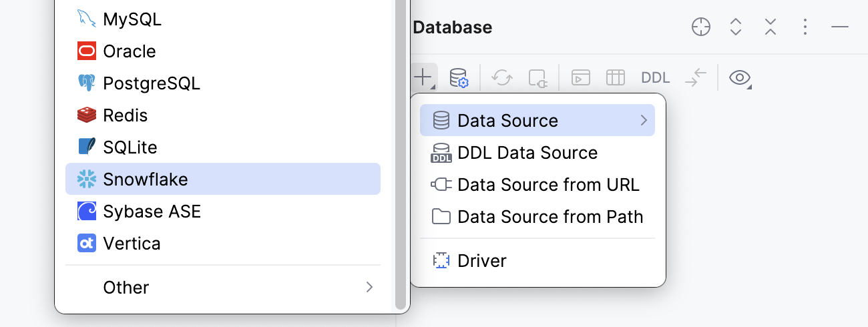Click the Select Opened File target icon
The width and height of the screenshot is (868, 327).
click(700, 27)
